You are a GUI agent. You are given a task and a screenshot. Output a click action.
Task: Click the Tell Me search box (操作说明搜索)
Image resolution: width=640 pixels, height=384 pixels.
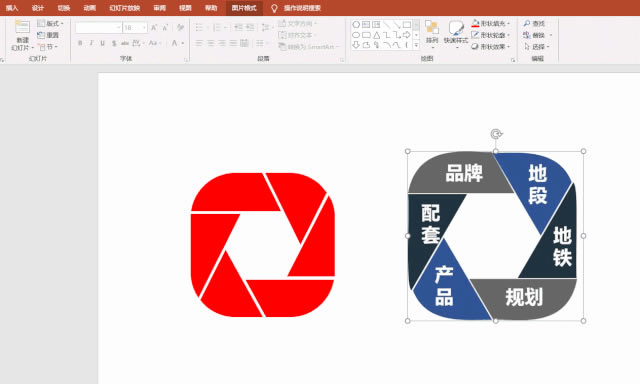pos(302,8)
